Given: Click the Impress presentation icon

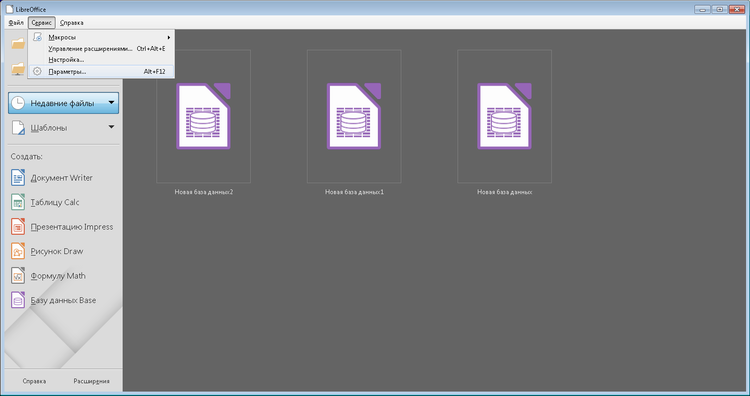Looking at the screenshot, I should (18, 227).
